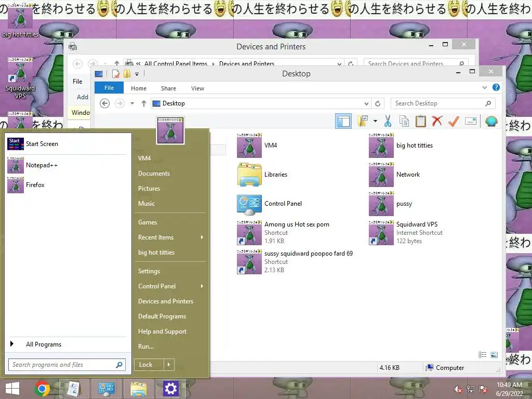Viewport: 532px width, 399px height.
Task: Open File Explorer taskbar icon
Action: tap(139, 389)
